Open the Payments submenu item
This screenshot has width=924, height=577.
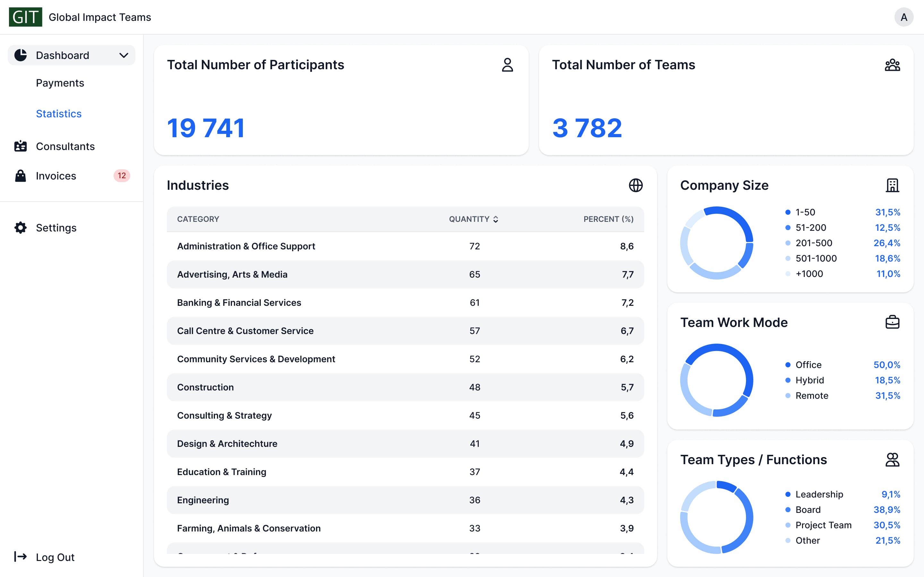[x=60, y=83]
